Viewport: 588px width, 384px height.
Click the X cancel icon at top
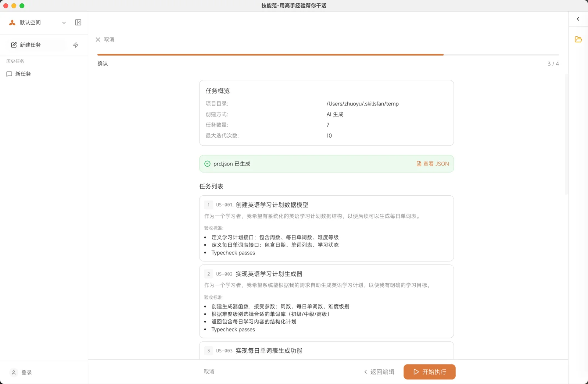[x=98, y=39]
